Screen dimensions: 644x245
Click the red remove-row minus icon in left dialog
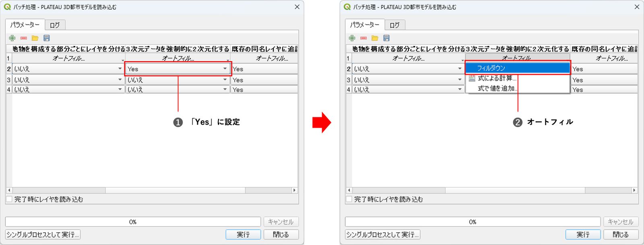click(24, 38)
